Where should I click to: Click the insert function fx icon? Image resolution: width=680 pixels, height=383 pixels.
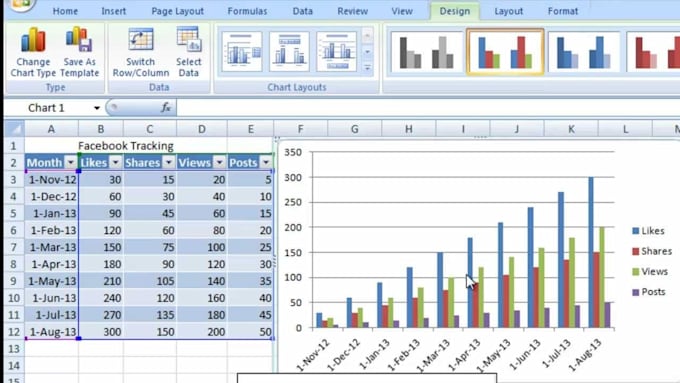point(166,108)
